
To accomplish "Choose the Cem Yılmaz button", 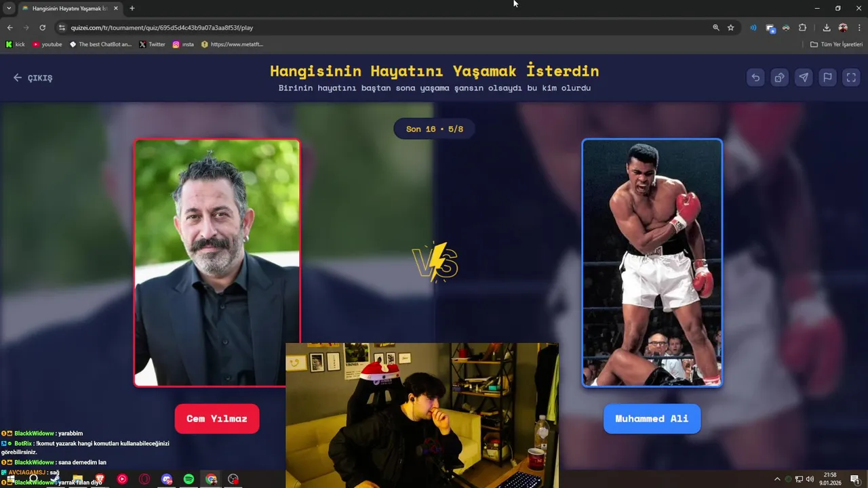I will (x=217, y=419).
